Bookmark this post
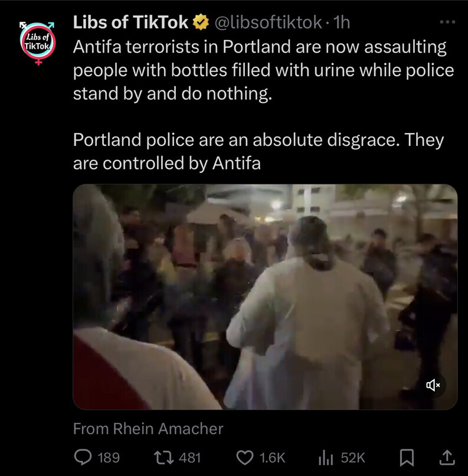The height and width of the screenshot is (476, 468). 407,458
